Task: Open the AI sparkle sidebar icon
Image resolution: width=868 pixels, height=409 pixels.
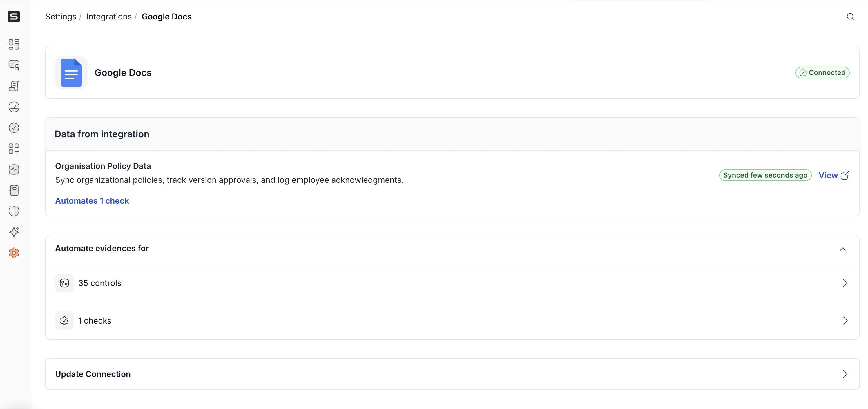Action: tap(14, 232)
